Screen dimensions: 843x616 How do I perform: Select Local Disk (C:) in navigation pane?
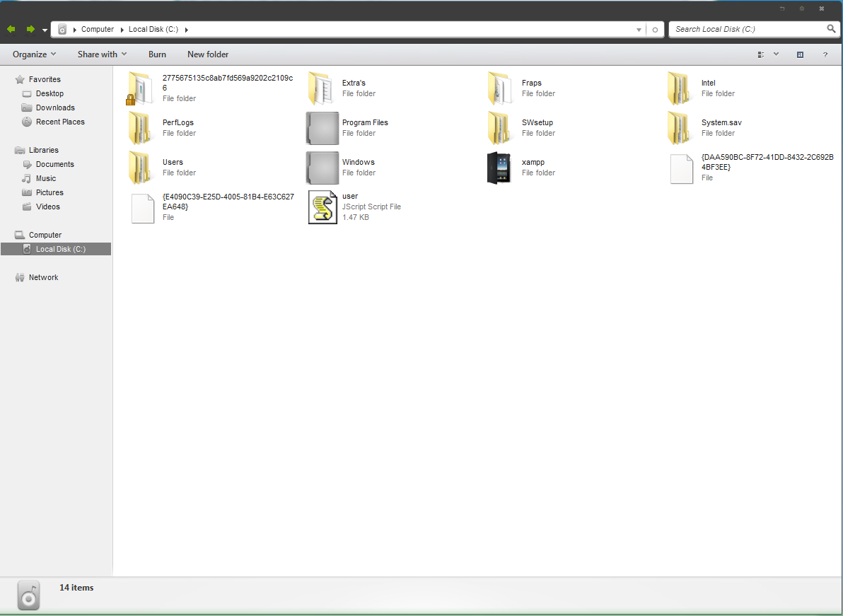coord(56,249)
